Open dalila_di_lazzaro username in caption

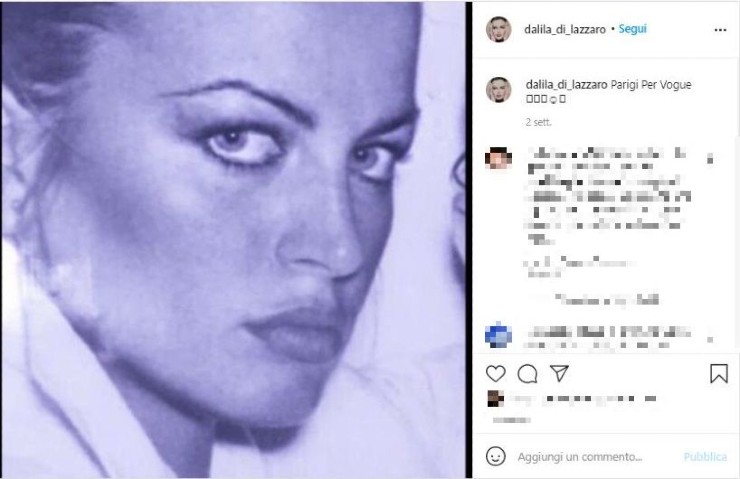(566, 85)
